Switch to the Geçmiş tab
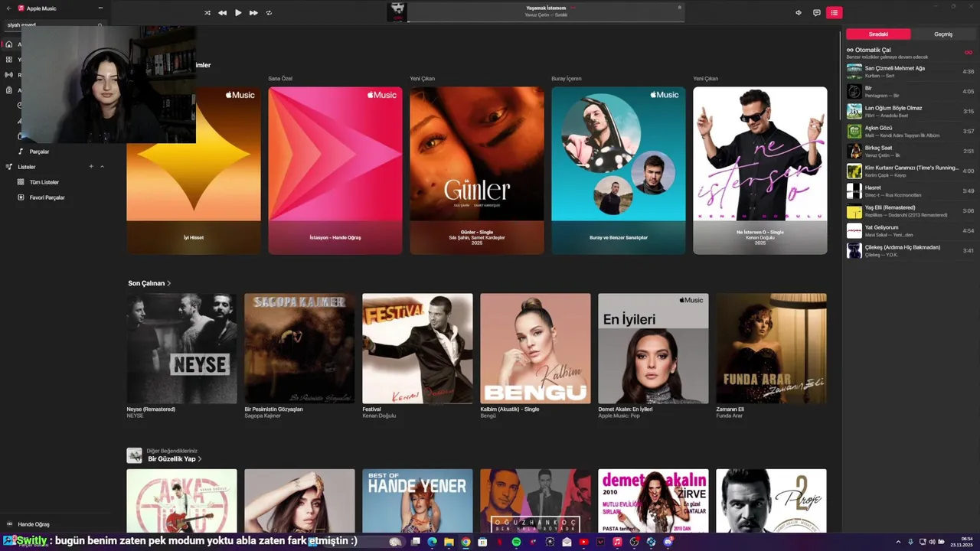This screenshot has width=980, height=551. pos(943,34)
